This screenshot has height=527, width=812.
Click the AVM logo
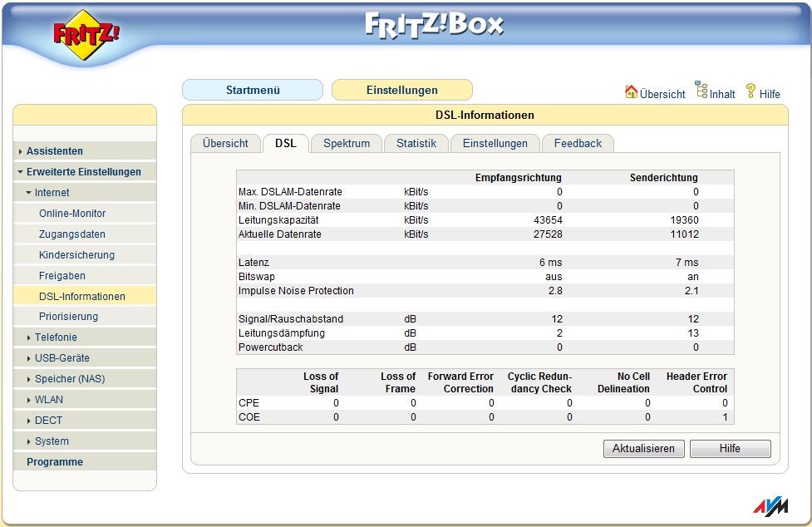coord(768,506)
